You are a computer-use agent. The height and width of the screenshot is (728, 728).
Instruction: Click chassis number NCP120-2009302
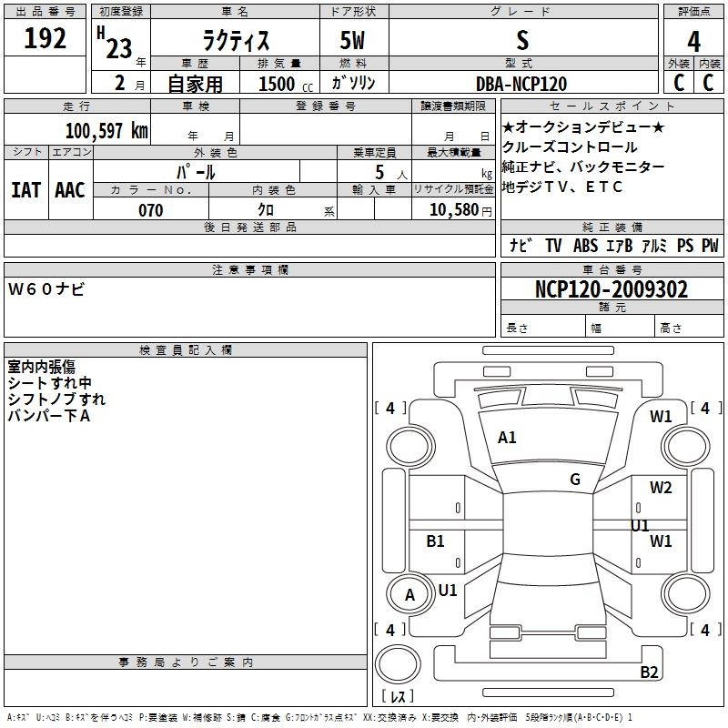click(x=612, y=289)
